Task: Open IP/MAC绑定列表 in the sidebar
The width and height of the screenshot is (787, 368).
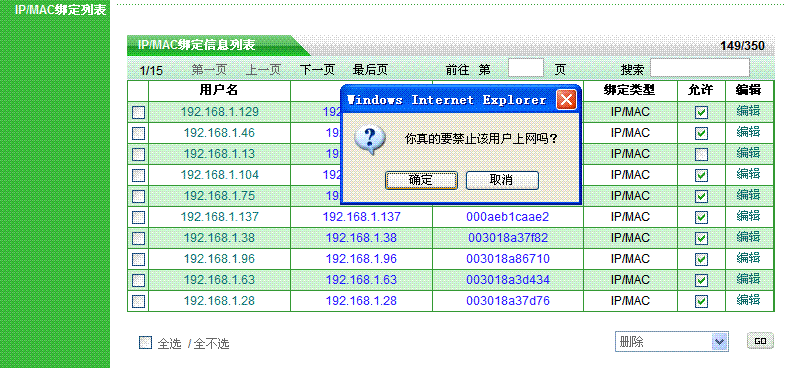Action: (60, 10)
